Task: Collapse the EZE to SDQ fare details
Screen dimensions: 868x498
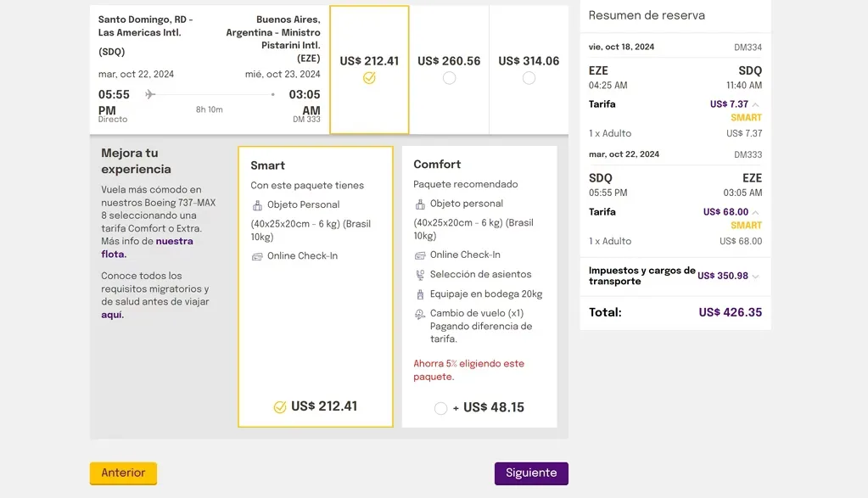Action: tap(755, 105)
